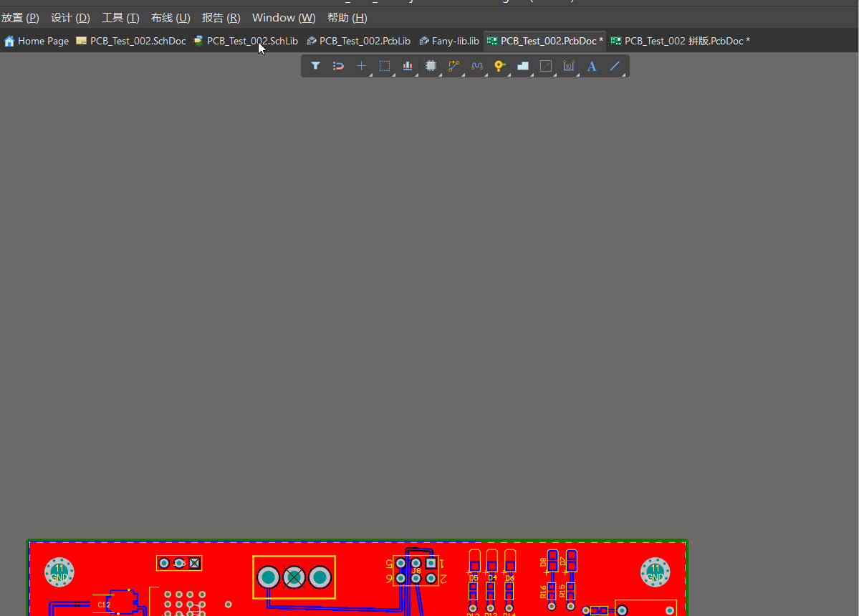
Task: Select the interactive length tuning tool
Action: tap(476, 66)
